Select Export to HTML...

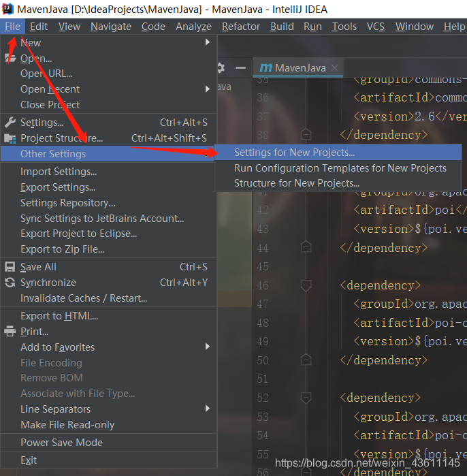point(109,316)
